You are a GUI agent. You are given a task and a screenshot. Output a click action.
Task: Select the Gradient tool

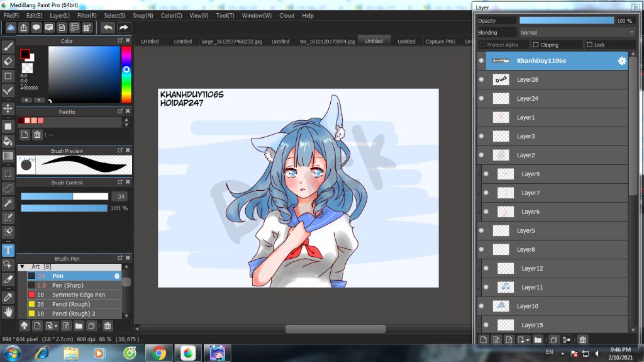point(8,156)
